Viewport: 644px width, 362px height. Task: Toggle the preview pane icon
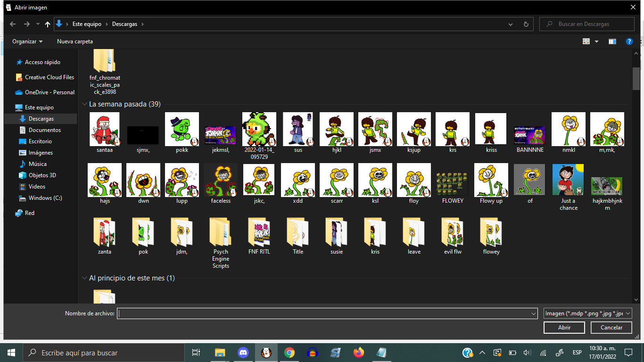(x=612, y=41)
